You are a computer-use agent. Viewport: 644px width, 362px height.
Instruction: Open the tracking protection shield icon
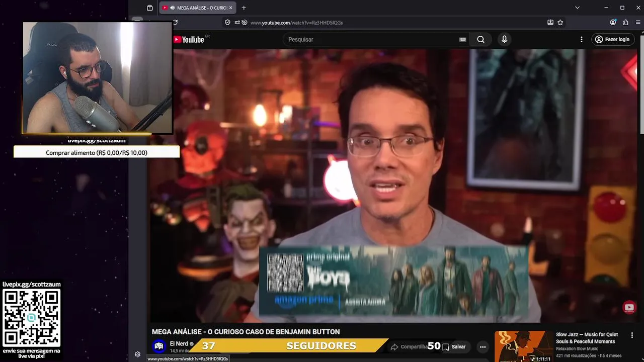tap(227, 22)
